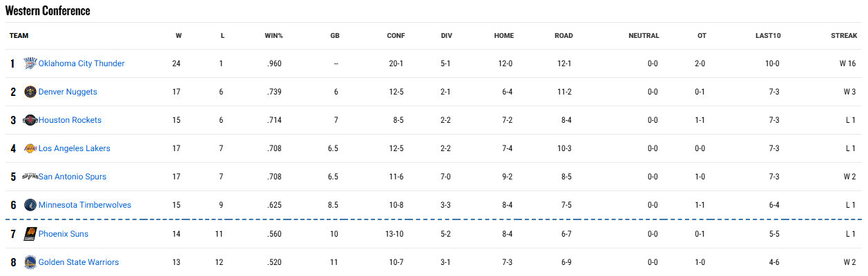
Task: Click the San Antonio Spurs logo icon
Action: point(30,177)
